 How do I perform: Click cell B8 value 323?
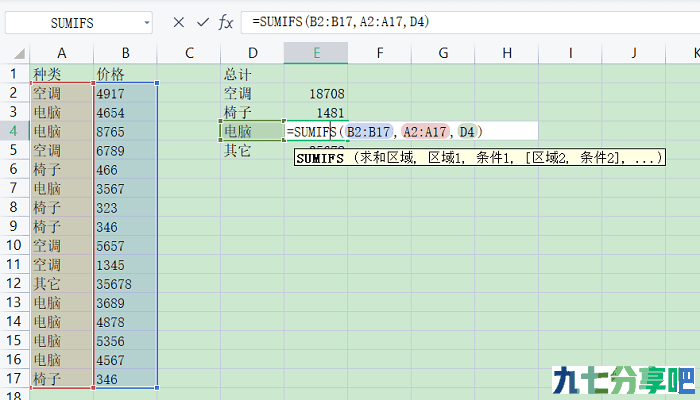[x=125, y=207]
